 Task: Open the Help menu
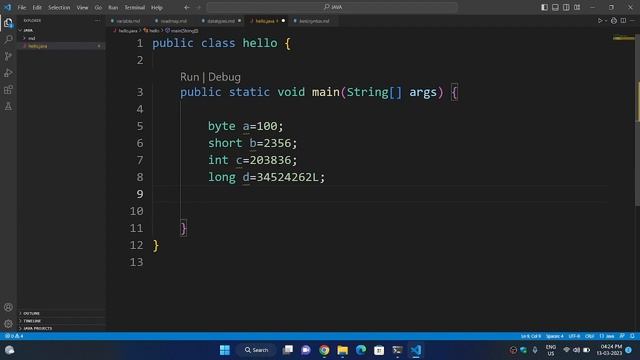click(x=157, y=7)
